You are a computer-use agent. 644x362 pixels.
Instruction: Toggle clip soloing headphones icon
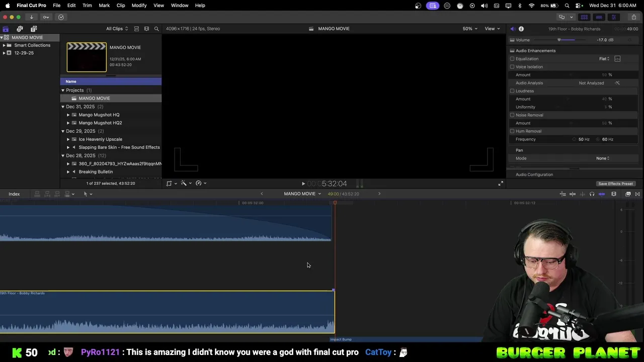coord(592,194)
